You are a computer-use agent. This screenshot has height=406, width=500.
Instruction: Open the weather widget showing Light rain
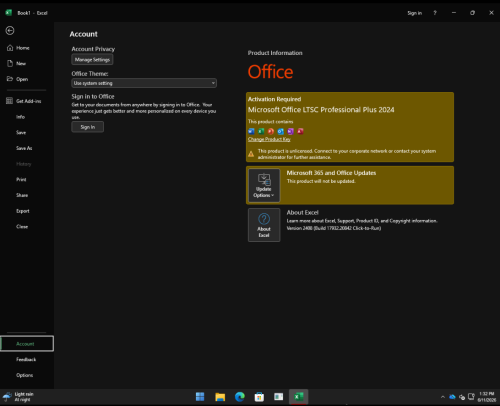[18, 397]
